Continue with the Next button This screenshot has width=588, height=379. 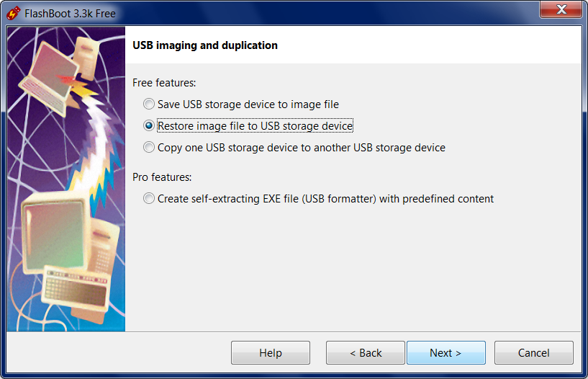[x=446, y=353]
